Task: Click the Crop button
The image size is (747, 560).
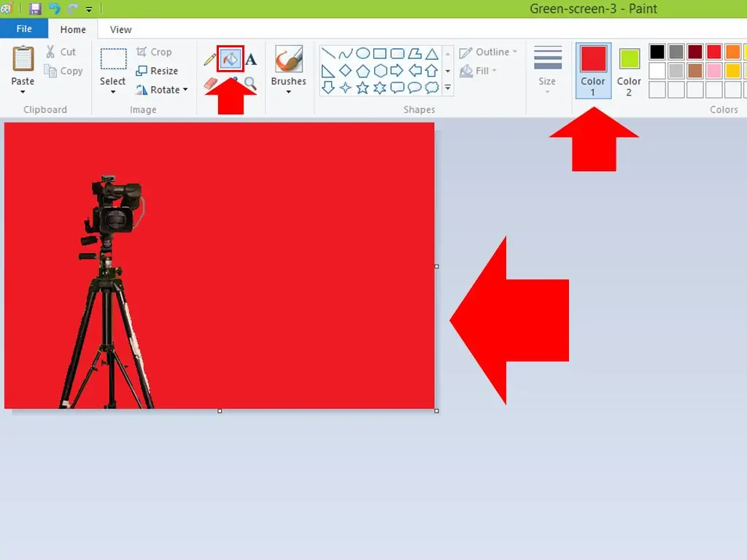Action: pos(154,52)
